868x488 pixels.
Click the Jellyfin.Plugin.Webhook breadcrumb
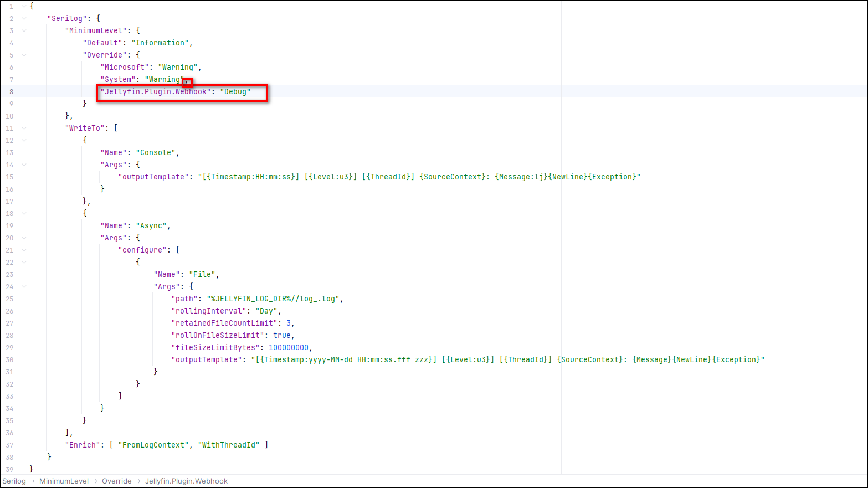click(x=186, y=481)
